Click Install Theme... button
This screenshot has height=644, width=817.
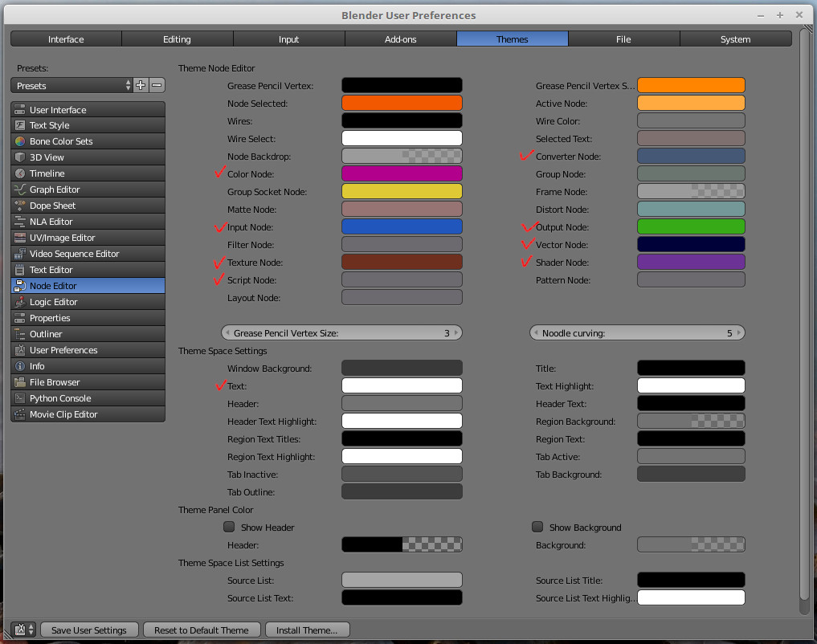(307, 630)
